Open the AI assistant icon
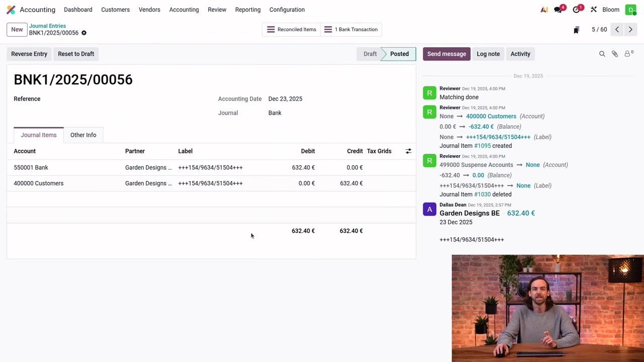The width and height of the screenshot is (644, 362). 544,10
